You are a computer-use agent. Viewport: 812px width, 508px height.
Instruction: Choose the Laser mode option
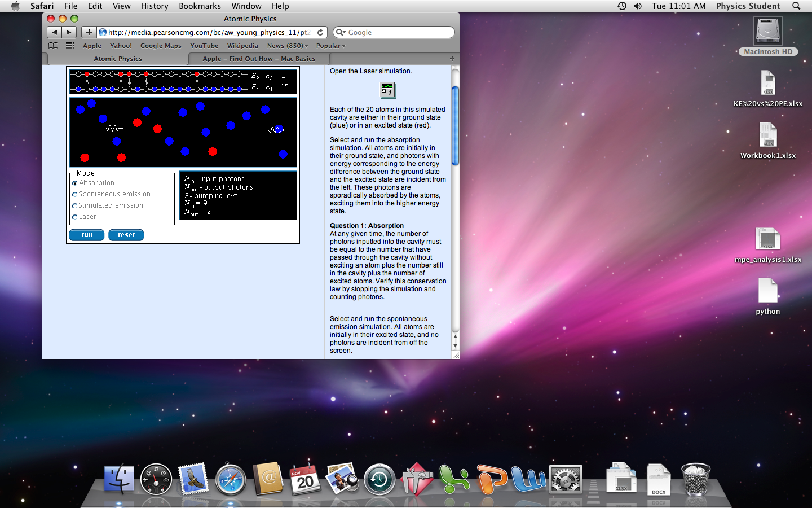click(x=84, y=217)
